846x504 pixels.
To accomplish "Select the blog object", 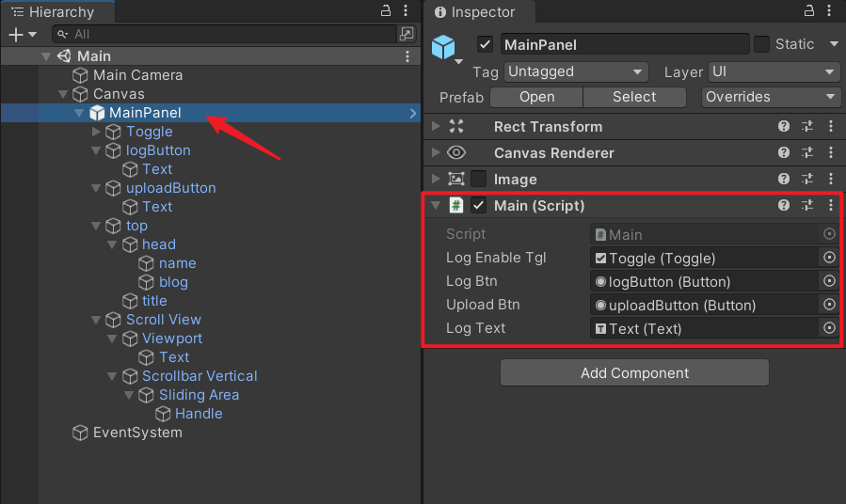I will tap(174, 282).
